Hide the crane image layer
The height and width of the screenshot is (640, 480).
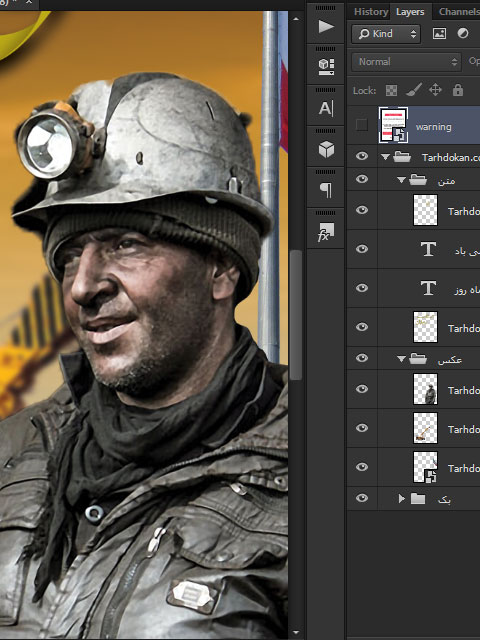pyautogui.click(x=362, y=428)
